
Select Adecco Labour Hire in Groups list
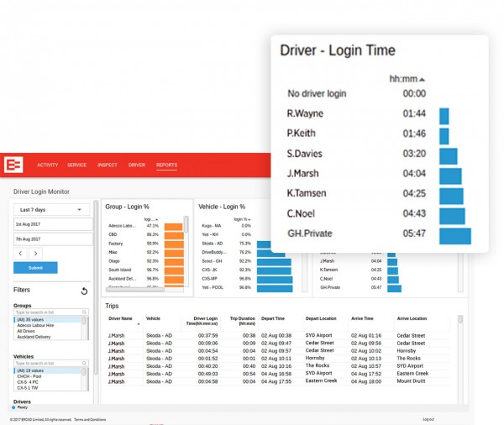click(34, 324)
